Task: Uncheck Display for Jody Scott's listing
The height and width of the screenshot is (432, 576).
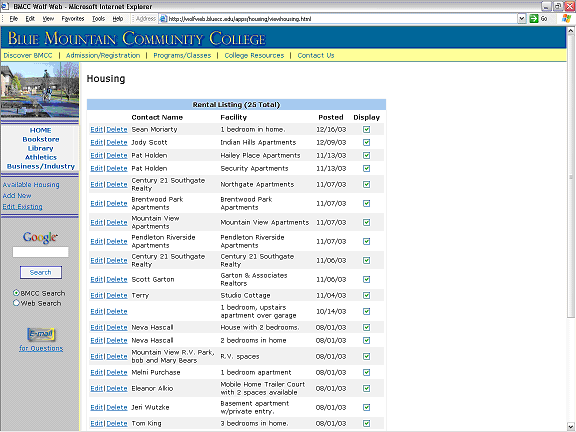Action: pos(366,143)
